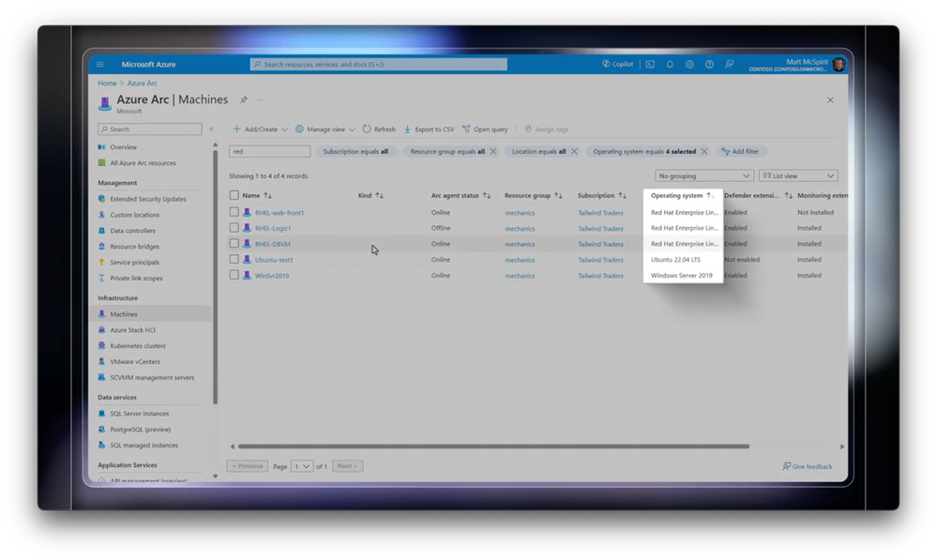Viewport: 937px width, 560px height.
Task: Click the left menu vertical scrollbar
Action: pos(215,276)
